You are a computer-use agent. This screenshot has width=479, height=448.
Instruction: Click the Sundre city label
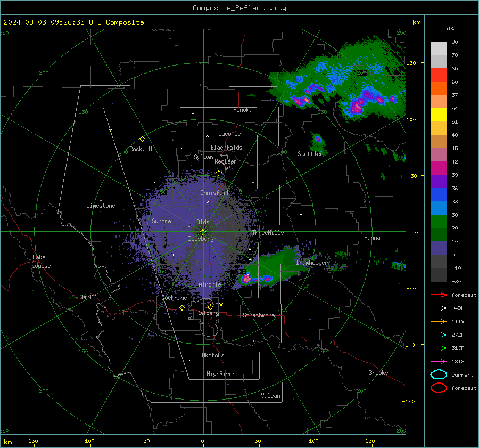click(x=161, y=221)
